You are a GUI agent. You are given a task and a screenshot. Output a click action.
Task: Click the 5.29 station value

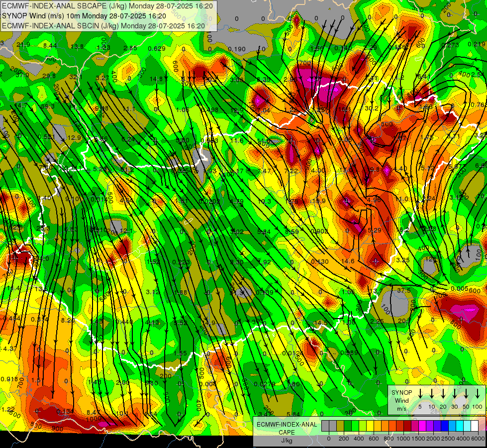(x=374, y=230)
